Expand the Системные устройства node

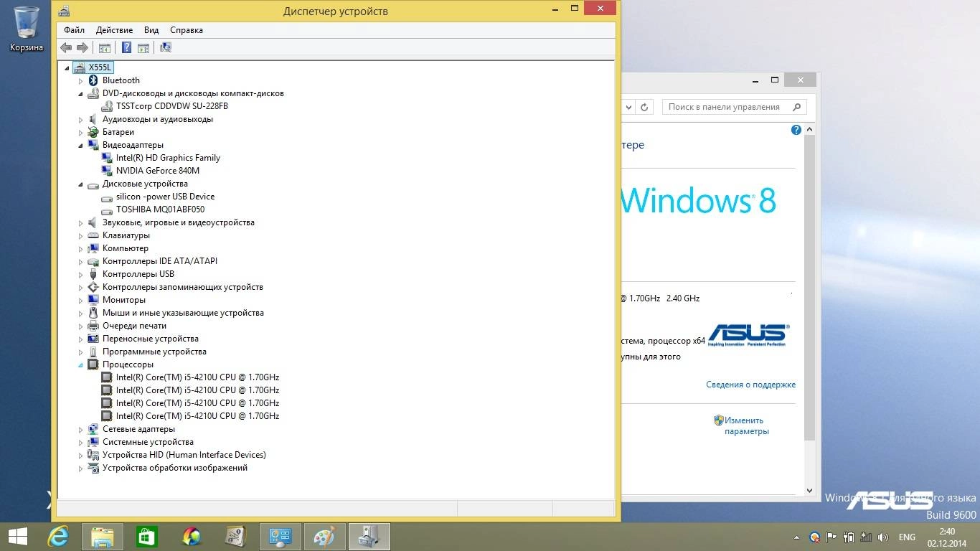point(81,443)
